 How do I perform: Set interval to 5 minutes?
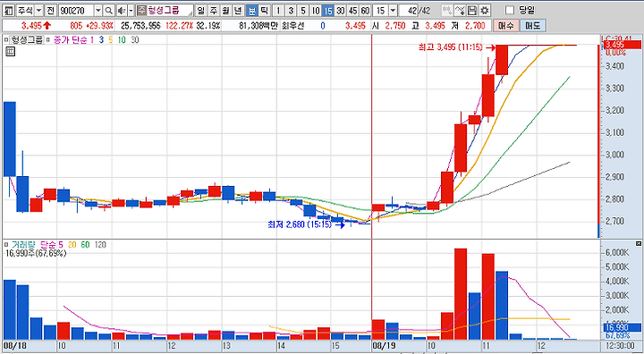click(x=303, y=10)
